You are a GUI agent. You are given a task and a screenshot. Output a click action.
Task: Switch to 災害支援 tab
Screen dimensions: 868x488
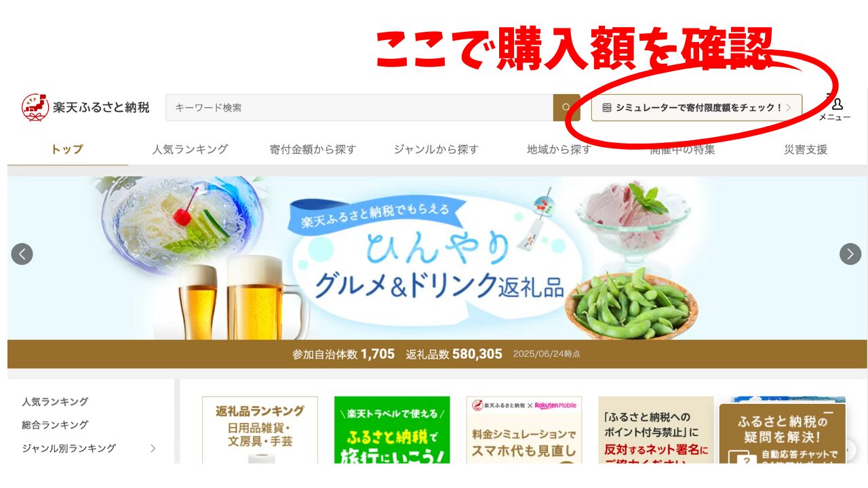[806, 149]
